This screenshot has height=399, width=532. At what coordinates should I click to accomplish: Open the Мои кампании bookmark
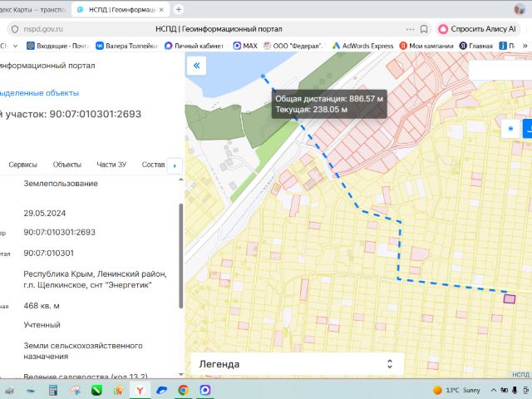click(x=426, y=46)
